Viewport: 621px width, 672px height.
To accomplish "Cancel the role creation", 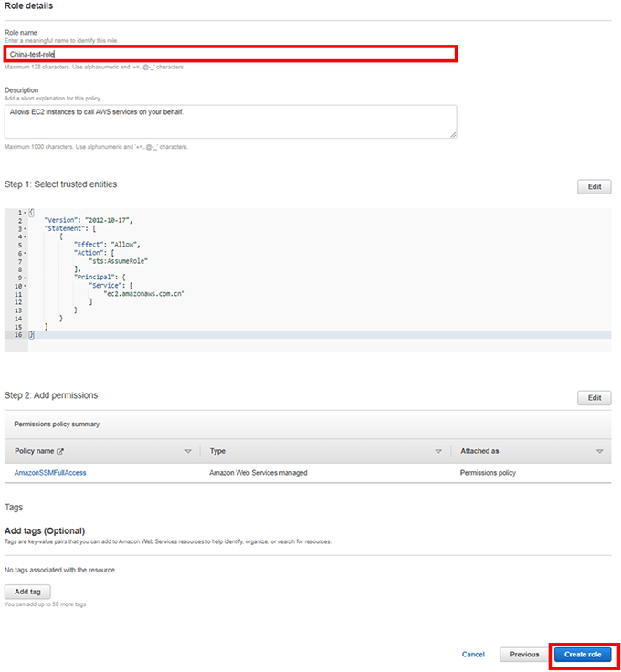I will click(x=473, y=655).
